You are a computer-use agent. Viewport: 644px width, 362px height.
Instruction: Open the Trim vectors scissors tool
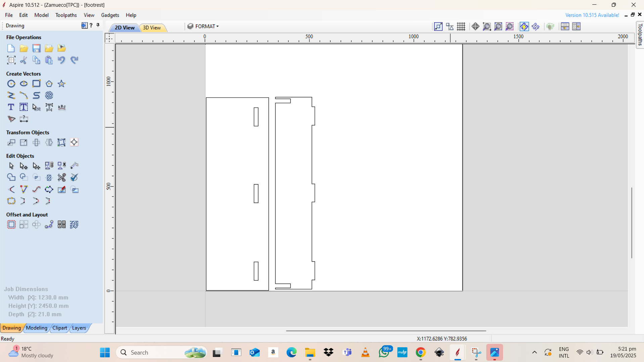61,177
